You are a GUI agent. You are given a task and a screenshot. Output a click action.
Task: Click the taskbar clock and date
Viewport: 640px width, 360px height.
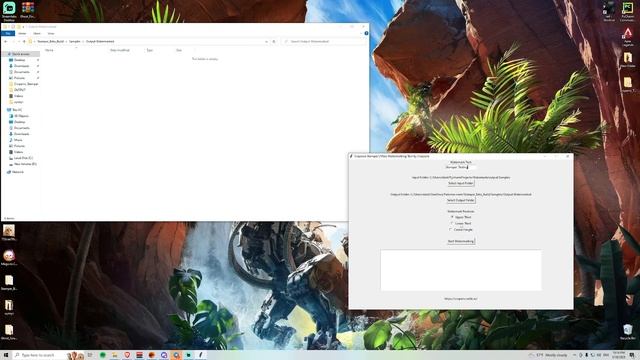pos(619,355)
